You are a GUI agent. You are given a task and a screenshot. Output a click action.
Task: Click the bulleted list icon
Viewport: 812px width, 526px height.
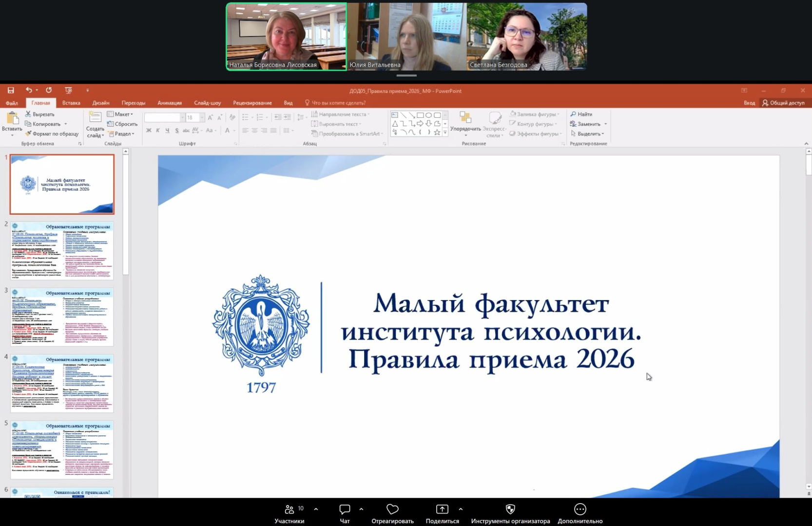coord(245,117)
